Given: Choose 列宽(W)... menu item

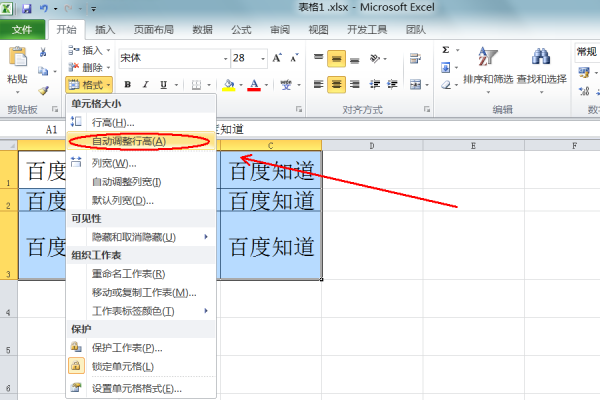Looking at the screenshot, I should click(x=142, y=163).
